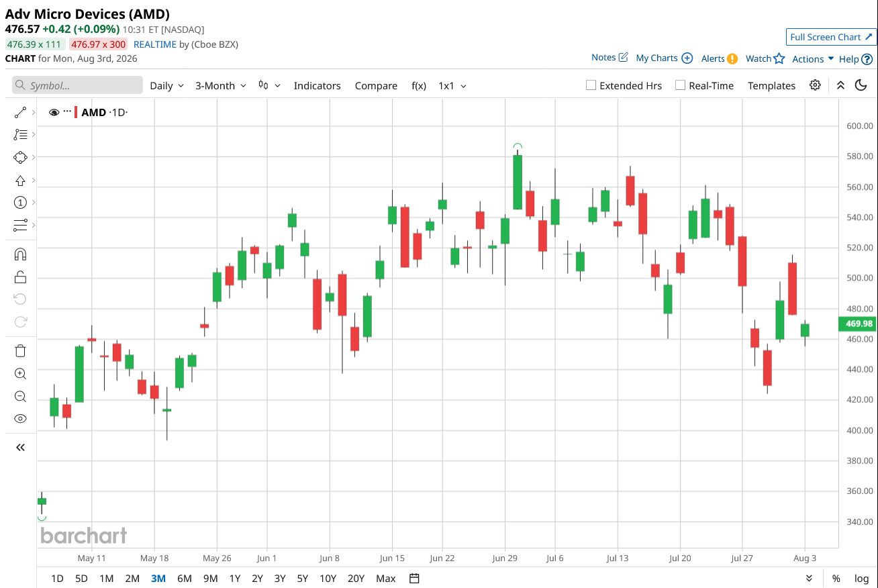
Task: Hide the AMD series using eye icon
Action: coord(54,113)
